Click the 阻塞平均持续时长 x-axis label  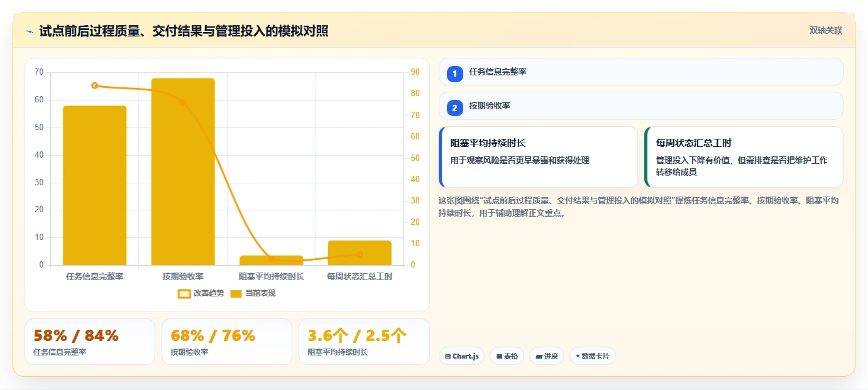[x=271, y=276]
